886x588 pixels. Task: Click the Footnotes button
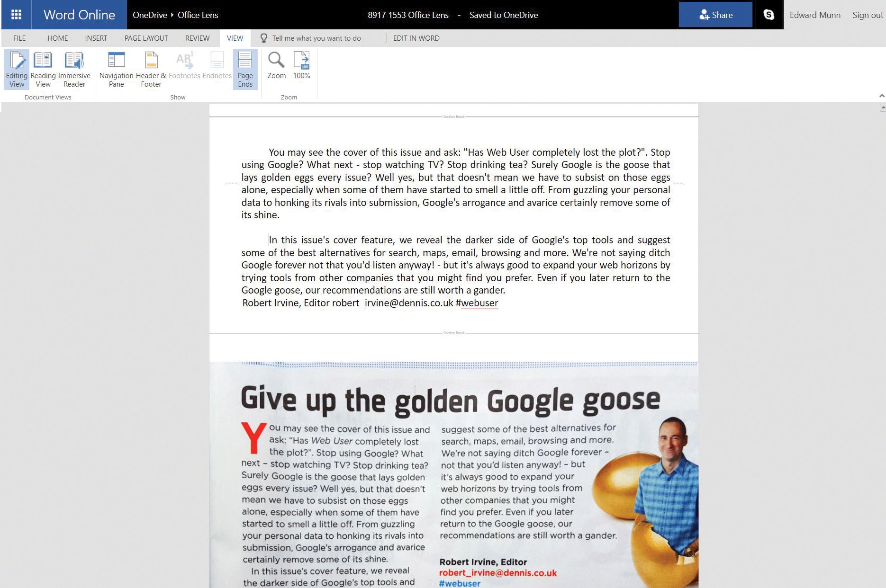(184, 66)
